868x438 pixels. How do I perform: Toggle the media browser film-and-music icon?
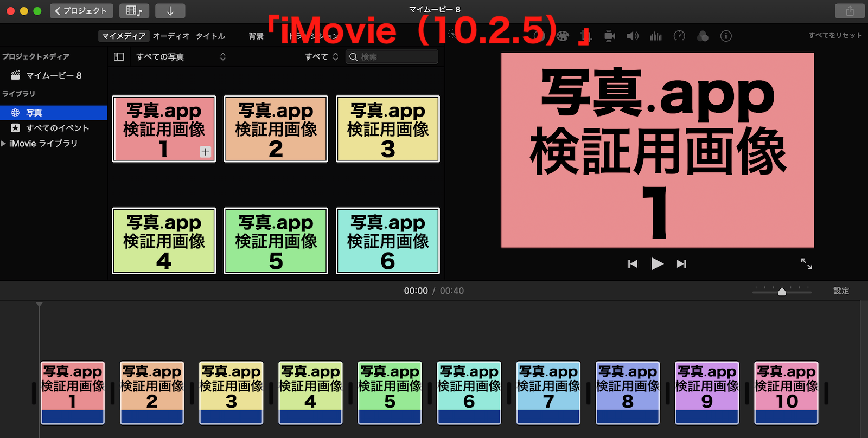133,11
